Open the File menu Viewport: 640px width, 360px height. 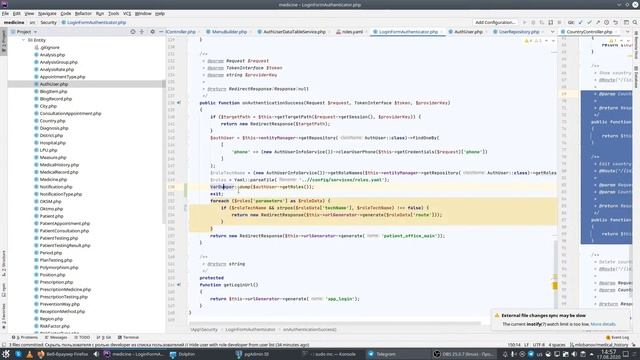5,13
